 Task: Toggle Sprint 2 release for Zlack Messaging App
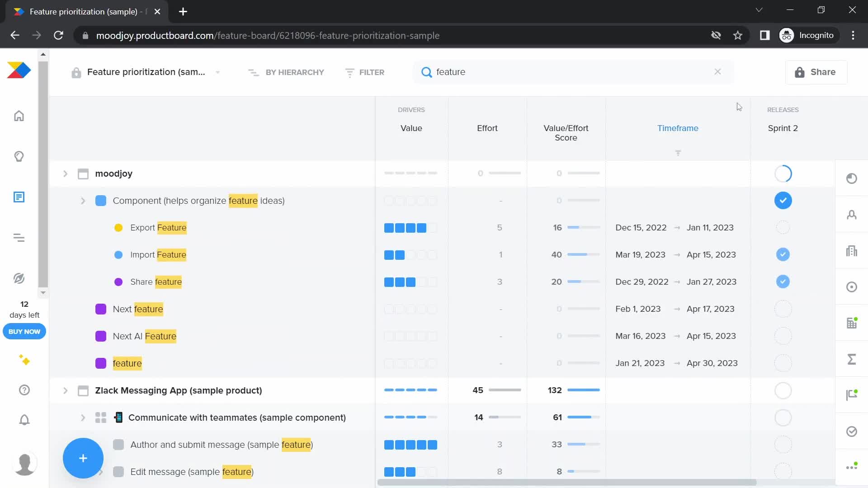click(x=783, y=390)
